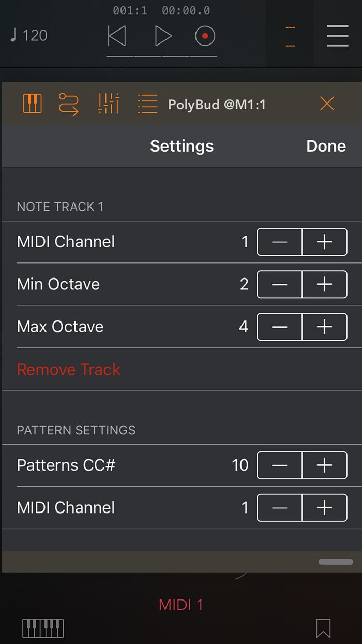Open the hamburger menu at top right
Image resolution: width=362 pixels, height=644 pixels.
338,36
